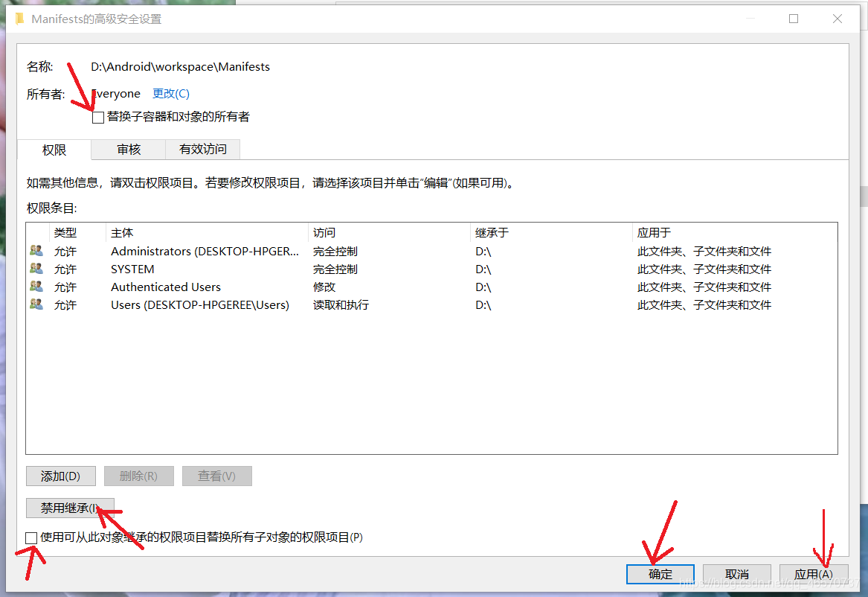The image size is (868, 597).
Task: Click the 取消 button
Action: [x=737, y=574]
